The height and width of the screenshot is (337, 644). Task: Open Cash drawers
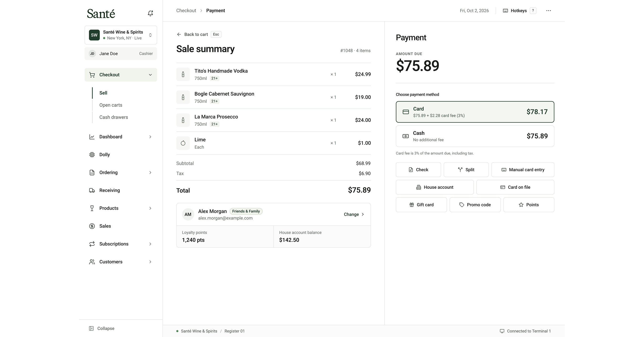[x=114, y=117]
